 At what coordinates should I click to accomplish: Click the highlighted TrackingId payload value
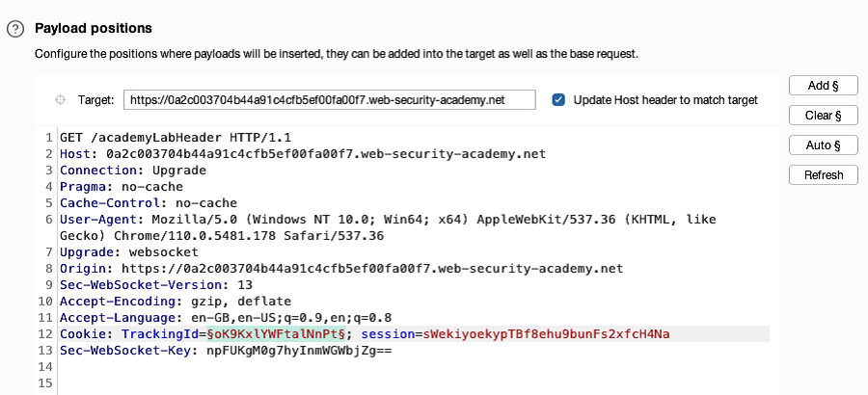click(x=276, y=334)
